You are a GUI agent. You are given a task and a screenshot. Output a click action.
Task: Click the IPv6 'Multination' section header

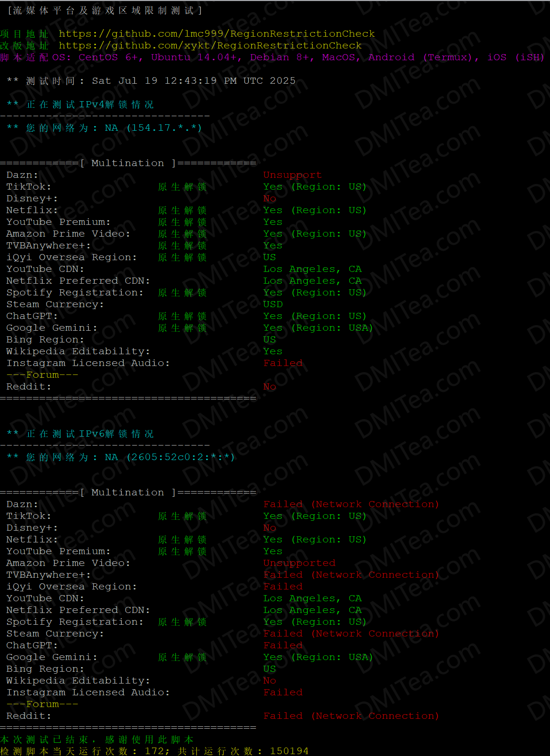[x=128, y=493]
